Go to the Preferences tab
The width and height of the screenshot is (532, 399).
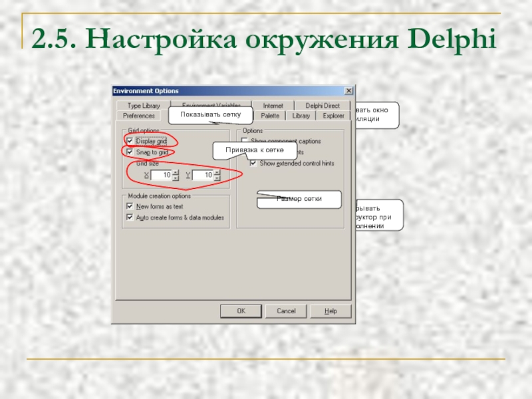[x=138, y=116]
